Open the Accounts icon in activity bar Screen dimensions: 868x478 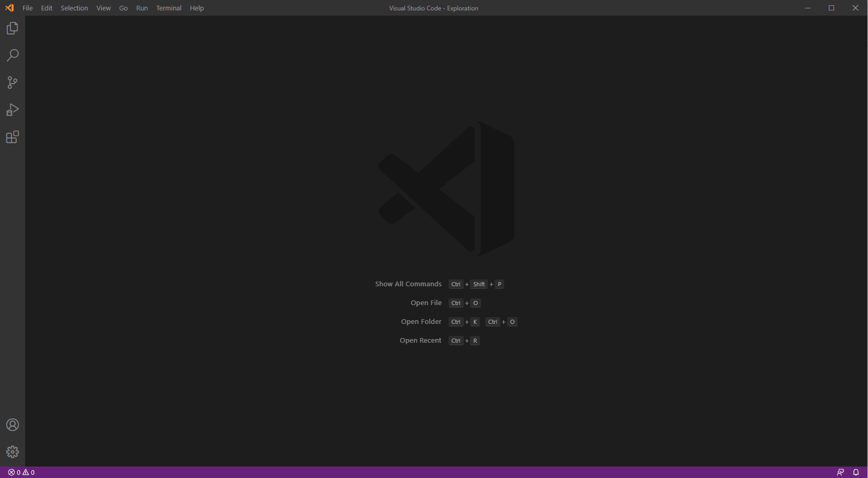pos(13,425)
